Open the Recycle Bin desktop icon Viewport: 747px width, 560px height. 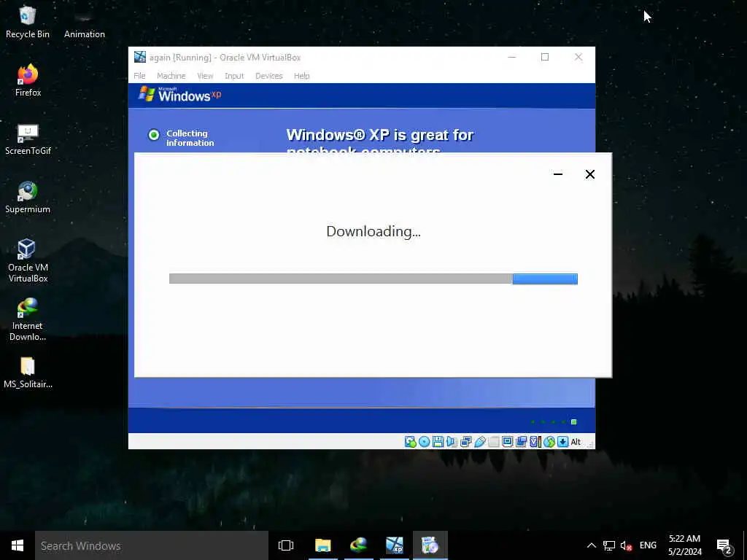(27, 23)
